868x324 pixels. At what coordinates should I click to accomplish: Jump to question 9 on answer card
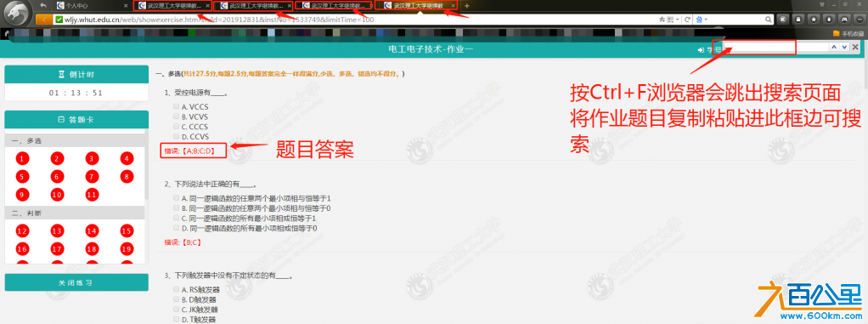click(x=21, y=195)
